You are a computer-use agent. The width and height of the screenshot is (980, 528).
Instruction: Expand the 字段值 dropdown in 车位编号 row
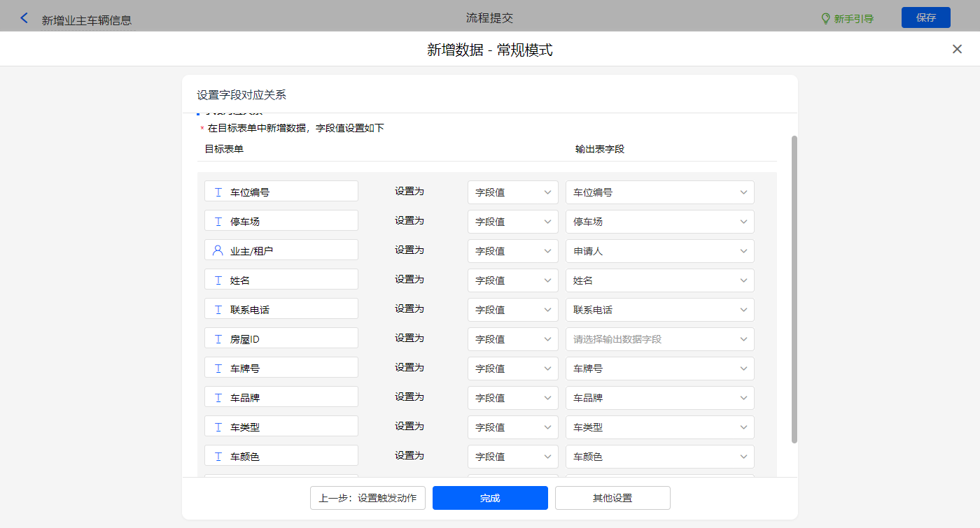(x=512, y=192)
